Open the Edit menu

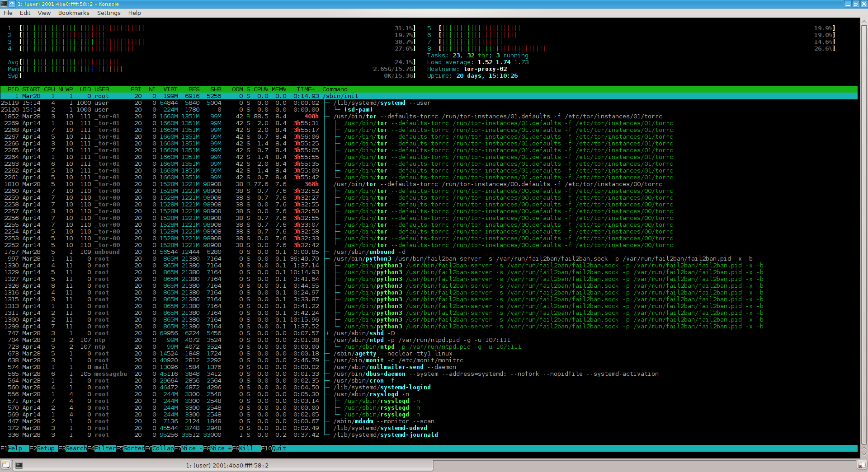[x=25, y=13]
